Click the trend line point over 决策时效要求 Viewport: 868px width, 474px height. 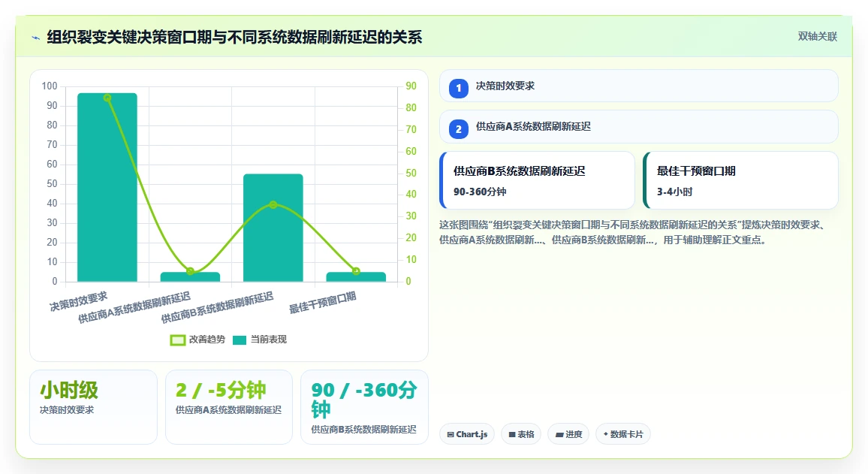pos(107,98)
